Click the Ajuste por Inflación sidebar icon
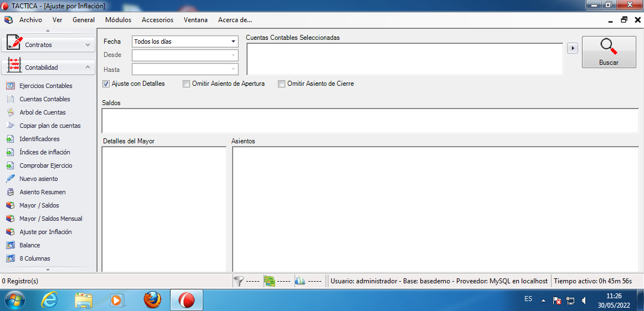 coord(11,232)
